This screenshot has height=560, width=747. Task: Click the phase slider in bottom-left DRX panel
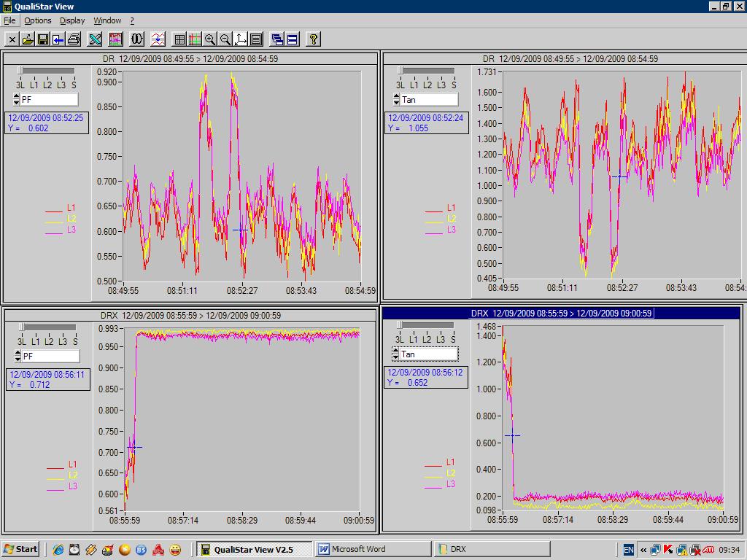(x=22, y=327)
